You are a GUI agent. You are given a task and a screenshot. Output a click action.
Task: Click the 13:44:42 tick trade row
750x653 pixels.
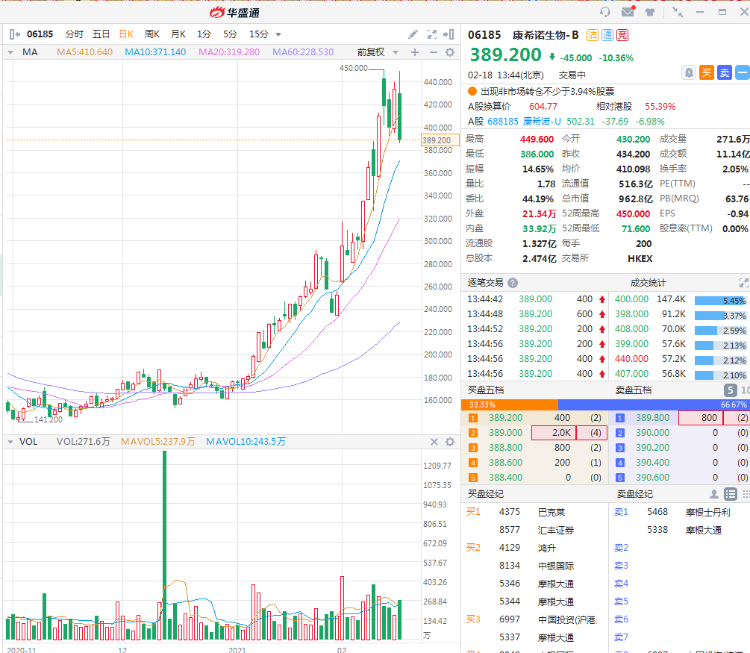pyautogui.click(x=536, y=299)
